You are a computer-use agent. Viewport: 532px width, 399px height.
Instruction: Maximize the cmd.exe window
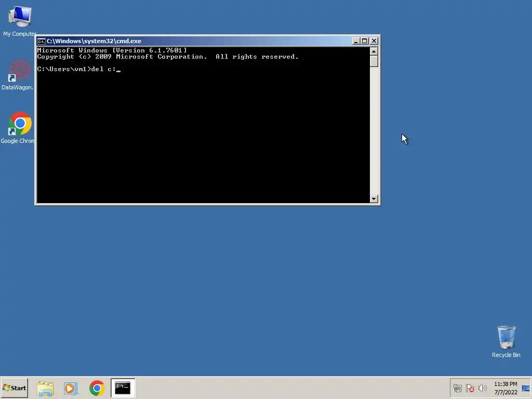(x=364, y=41)
